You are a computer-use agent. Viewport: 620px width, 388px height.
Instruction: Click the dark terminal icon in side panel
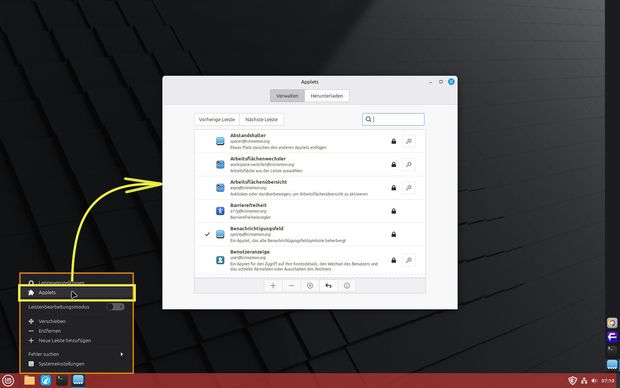pyautogui.click(x=612, y=350)
